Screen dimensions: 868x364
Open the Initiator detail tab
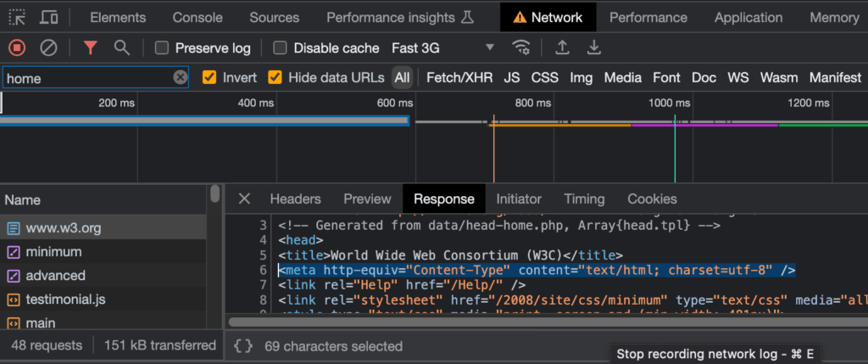519,199
